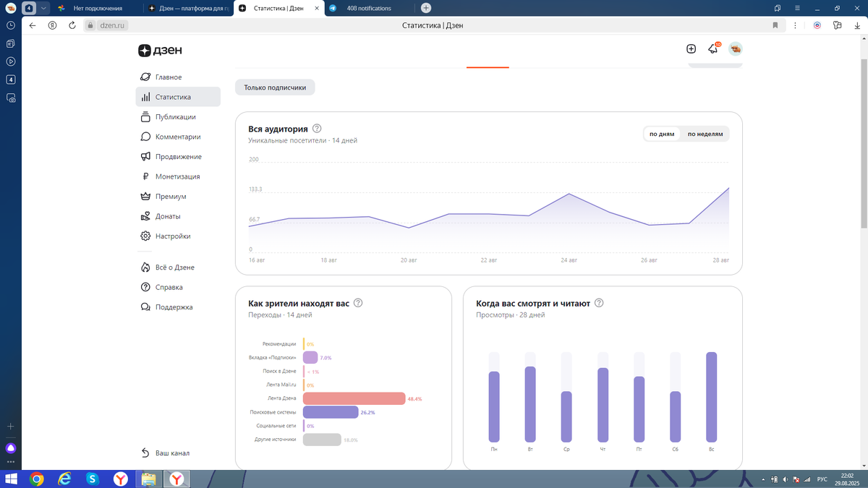Open the tab group 4 button
Screen dimensions: 868x488
coord(29,8)
